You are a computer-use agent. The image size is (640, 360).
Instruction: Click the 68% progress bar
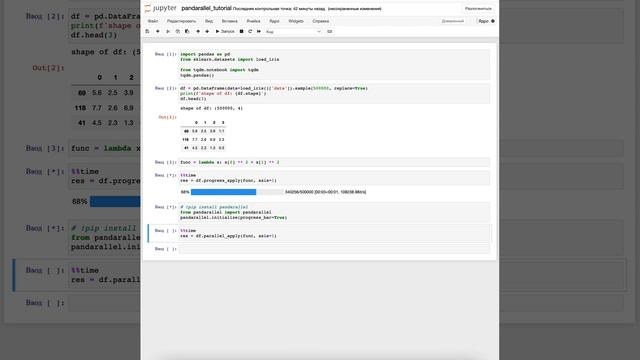(x=237, y=192)
